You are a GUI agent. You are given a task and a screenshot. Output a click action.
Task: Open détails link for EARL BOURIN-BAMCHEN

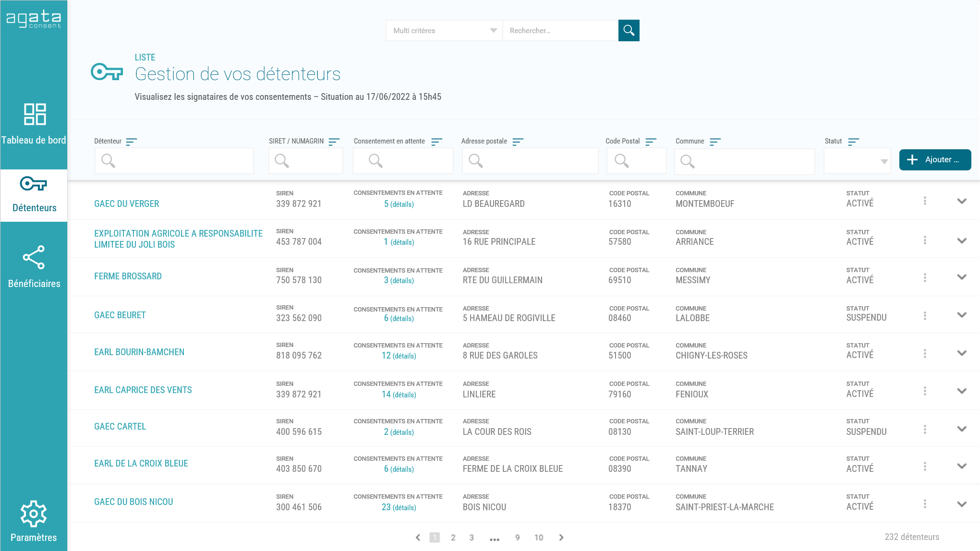point(404,356)
